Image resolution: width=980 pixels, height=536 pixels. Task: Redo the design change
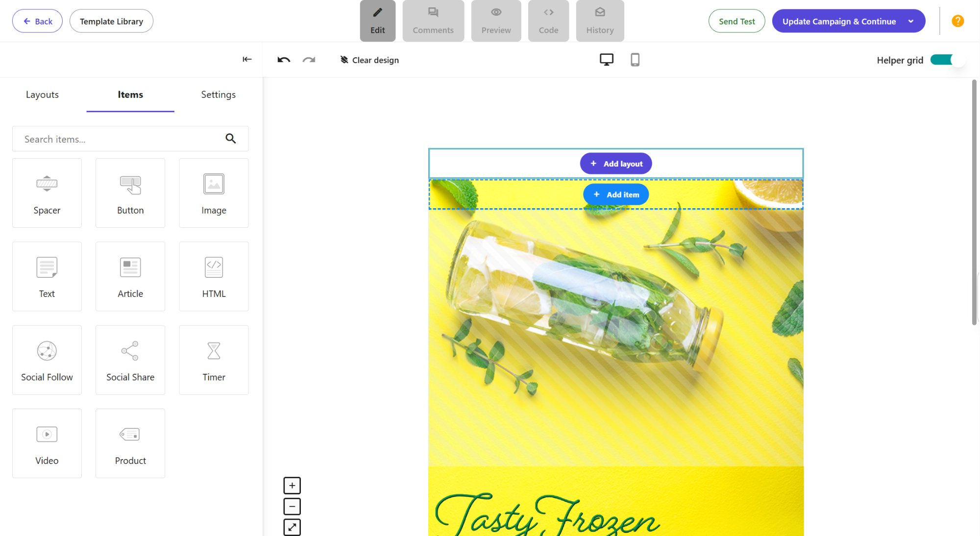tap(309, 60)
